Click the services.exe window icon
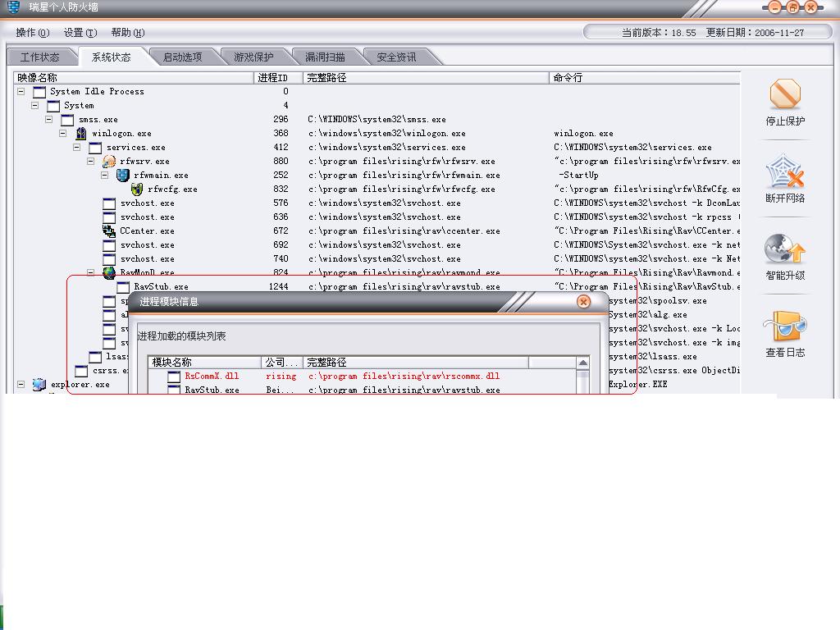 tap(95, 148)
